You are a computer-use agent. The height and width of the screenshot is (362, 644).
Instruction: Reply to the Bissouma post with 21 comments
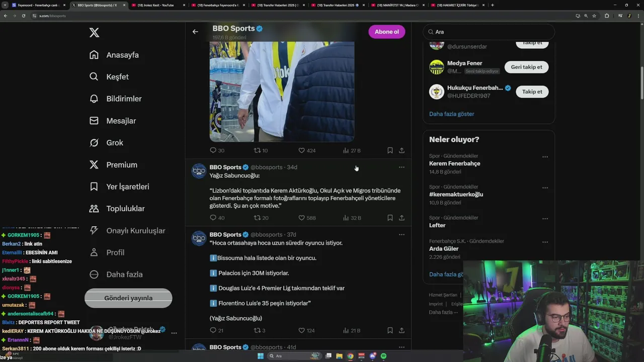216,330
